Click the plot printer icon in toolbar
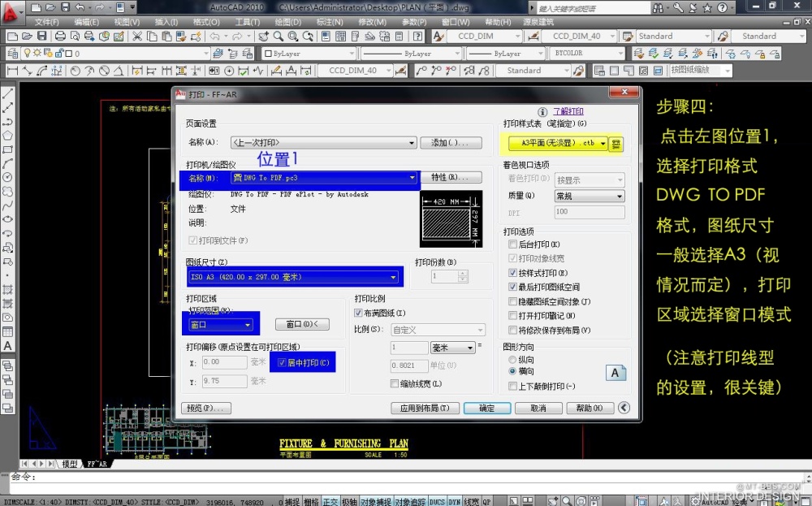Viewport: 812px width, 506px height. coord(58,37)
